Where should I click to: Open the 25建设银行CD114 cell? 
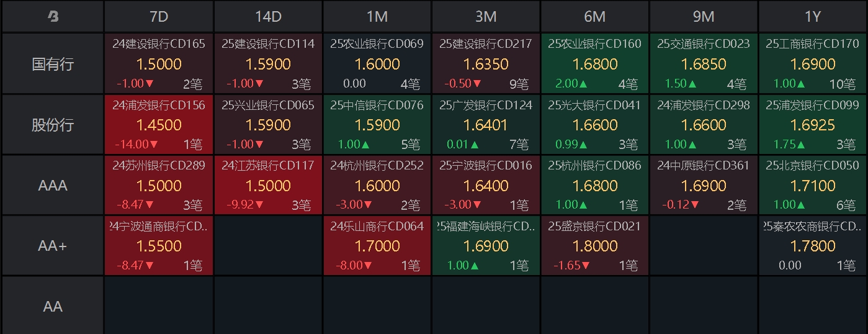pyautogui.click(x=268, y=63)
